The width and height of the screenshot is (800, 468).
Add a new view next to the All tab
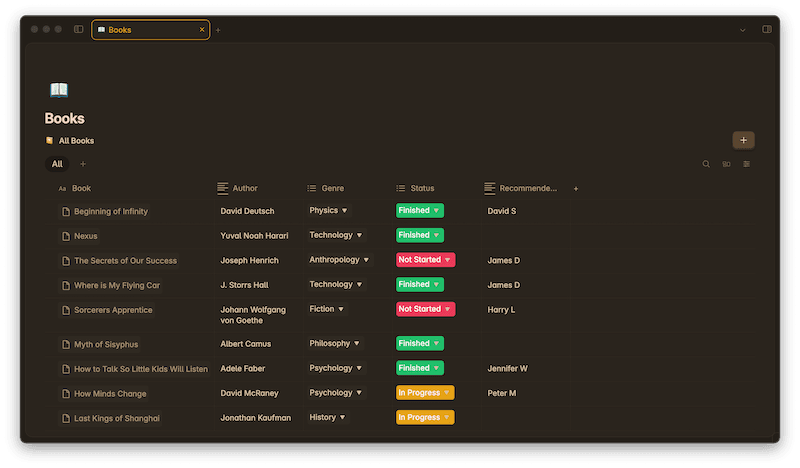83,164
